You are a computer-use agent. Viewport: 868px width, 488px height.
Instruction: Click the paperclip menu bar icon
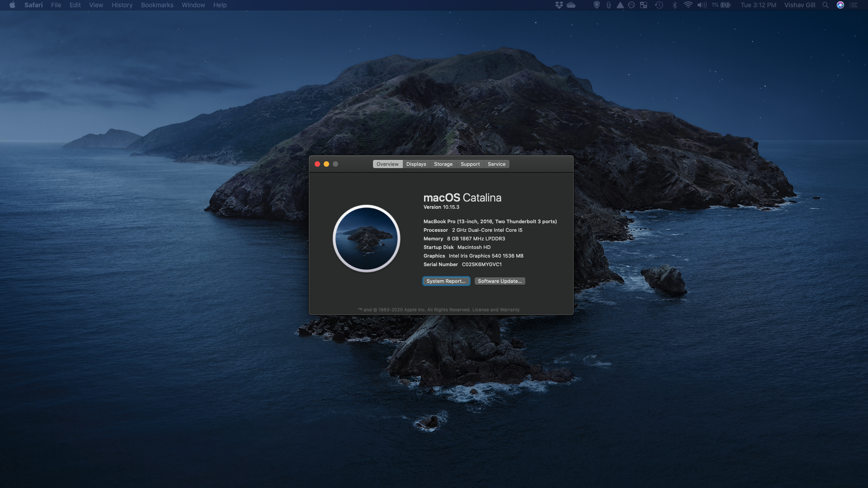[609, 5]
